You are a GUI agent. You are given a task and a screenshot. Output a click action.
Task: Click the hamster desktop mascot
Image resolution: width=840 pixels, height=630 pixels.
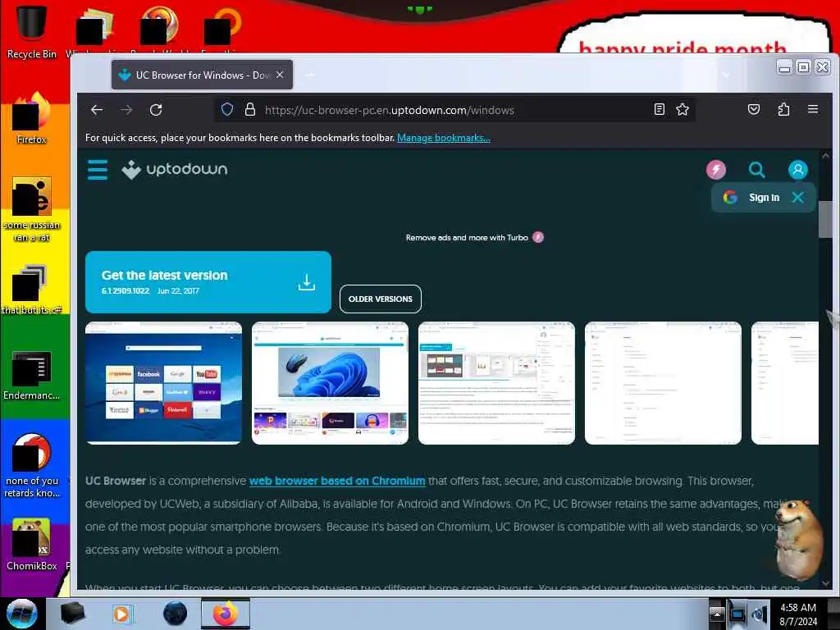798,540
